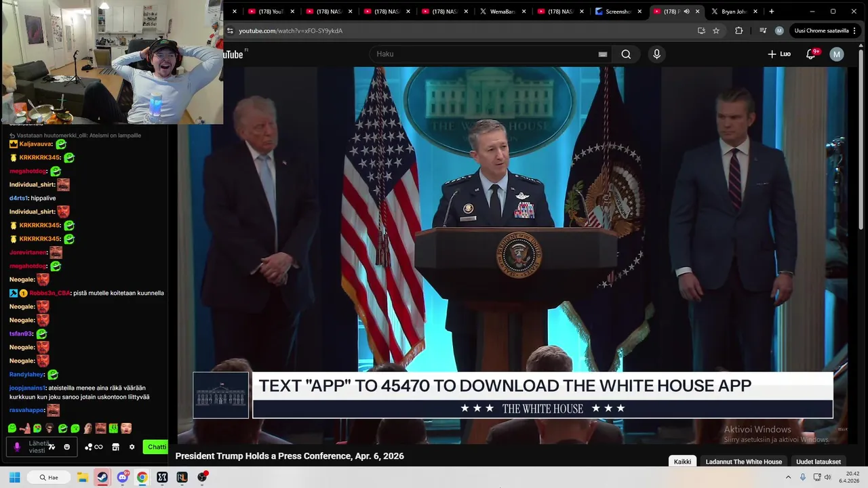
Task: Click Robbe3n_CB4 username in chat
Action: 50,293
